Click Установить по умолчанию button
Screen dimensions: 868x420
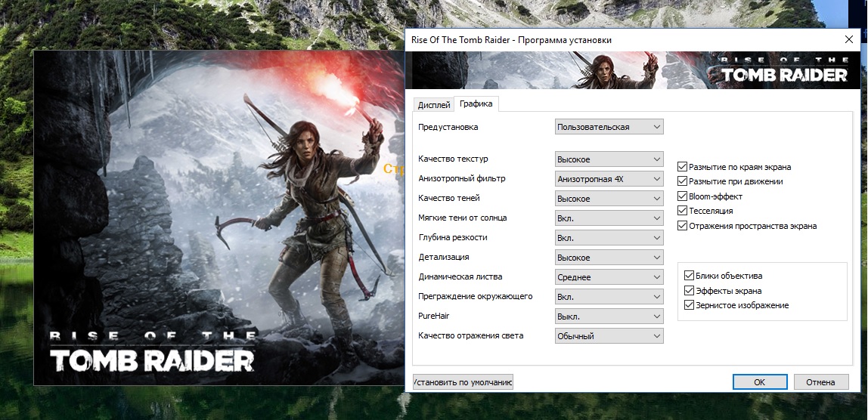[x=463, y=381]
